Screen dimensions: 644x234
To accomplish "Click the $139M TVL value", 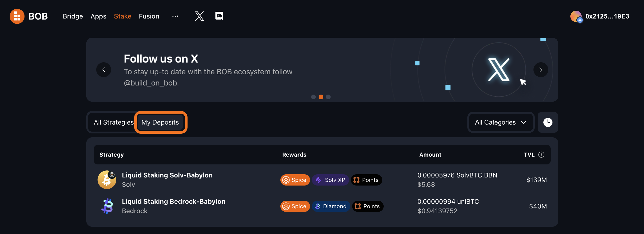I will [x=536, y=180].
